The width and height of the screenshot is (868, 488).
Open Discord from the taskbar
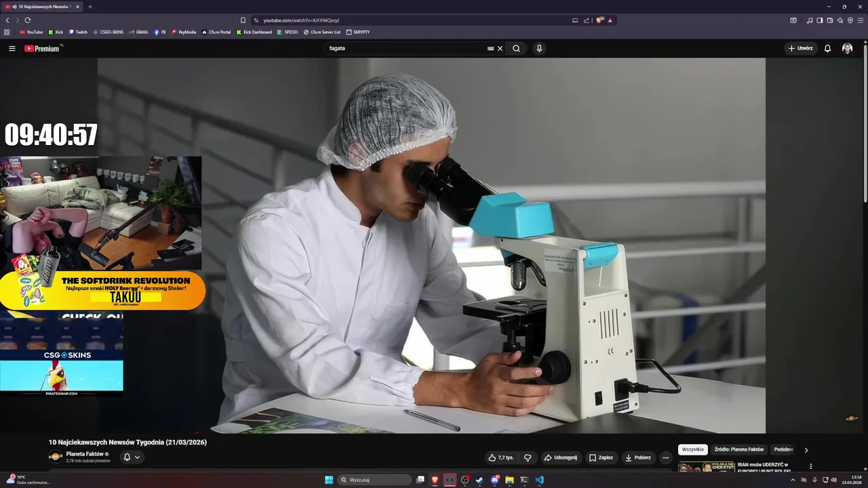494,480
